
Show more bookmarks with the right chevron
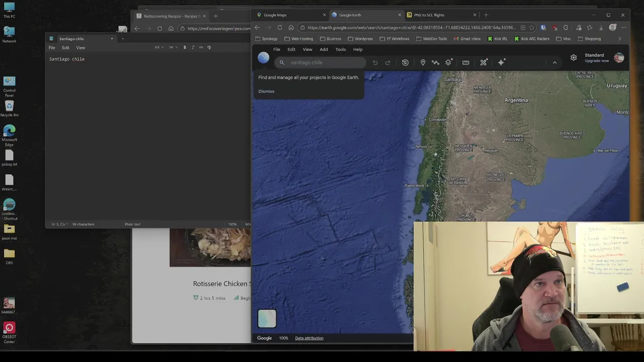(619, 39)
